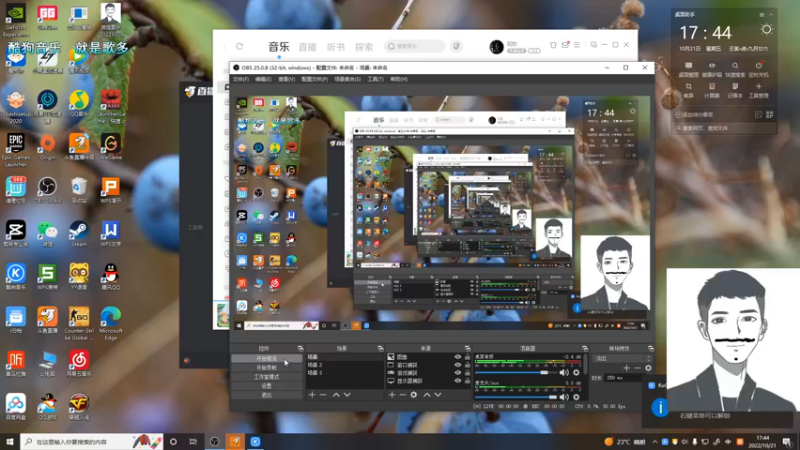This screenshot has height=450, width=800.
Task: Open the Edit menu in OBS
Action: click(x=263, y=79)
